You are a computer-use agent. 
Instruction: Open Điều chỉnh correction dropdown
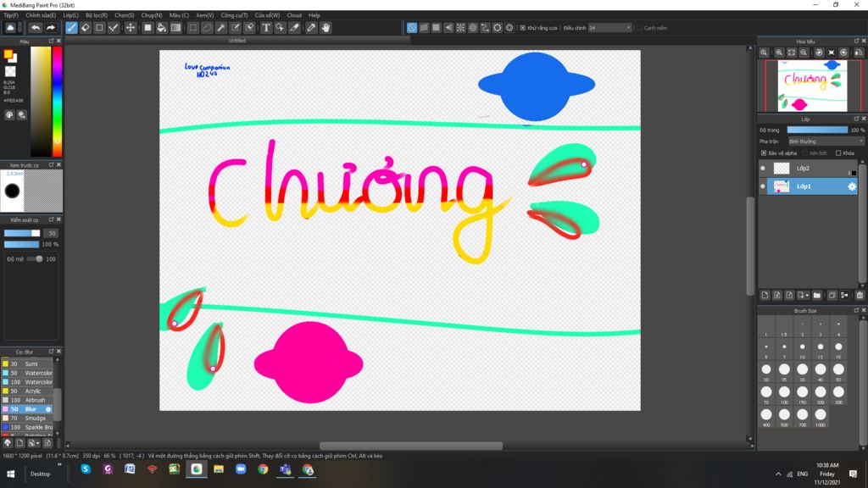click(x=610, y=28)
